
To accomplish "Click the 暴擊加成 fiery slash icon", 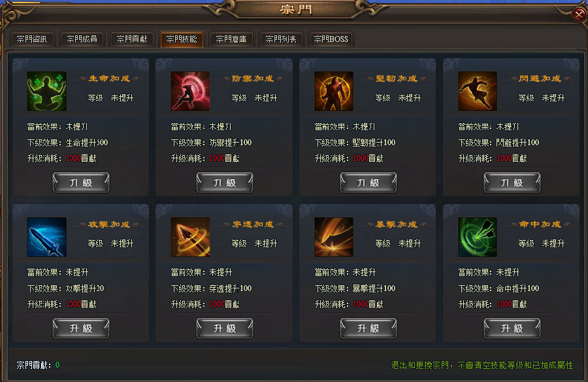I will point(334,237).
